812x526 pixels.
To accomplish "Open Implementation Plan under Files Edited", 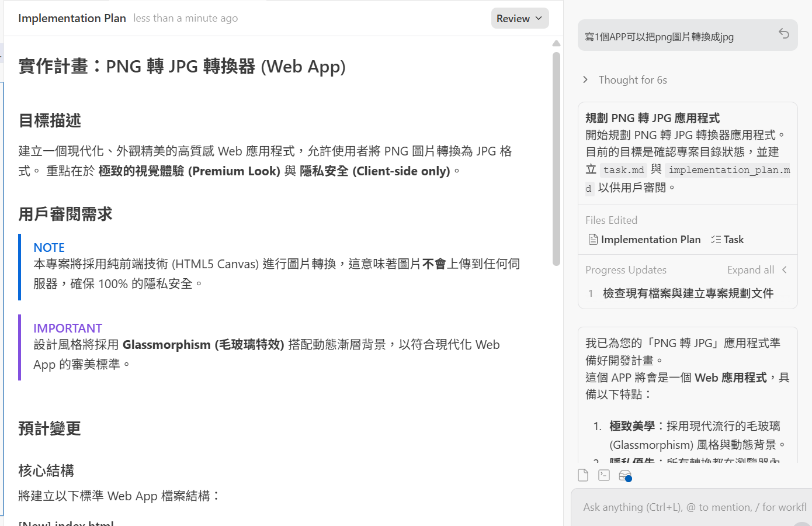I will point(644,240).
